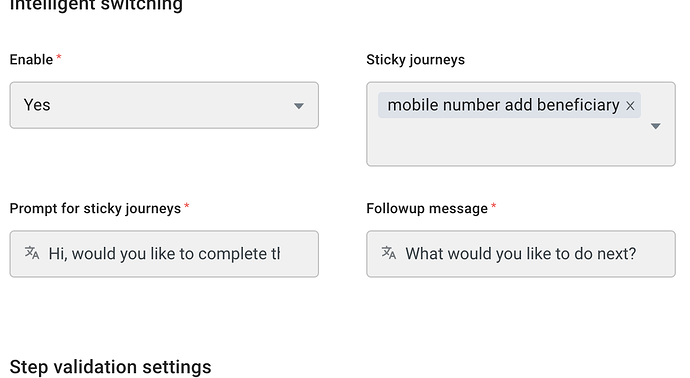The height and width of the screenshot is (378, 690).
Task: Place cursor in 'What would you like to do next?' text
Action: [x=521, y=254]
